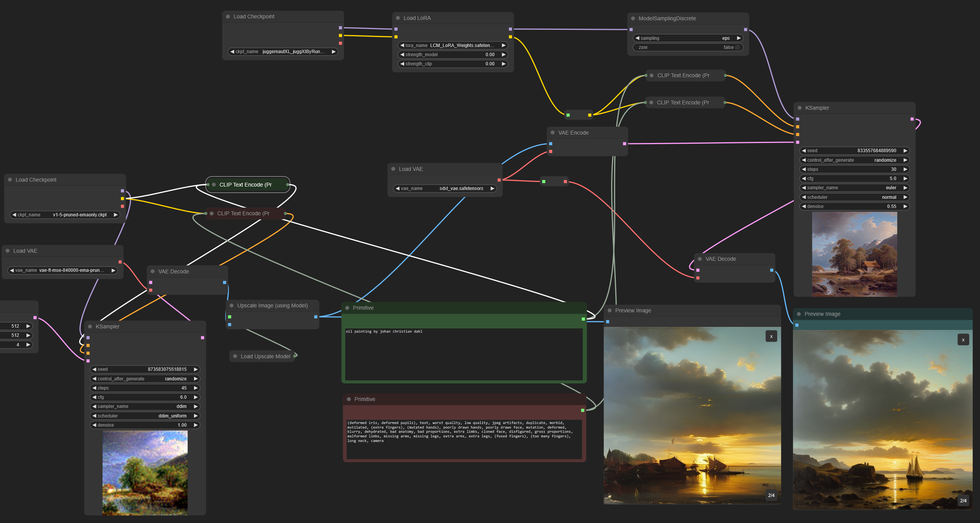Open the scheduler ddim_uniform selector
980x523 pixels.
(145, 416)
